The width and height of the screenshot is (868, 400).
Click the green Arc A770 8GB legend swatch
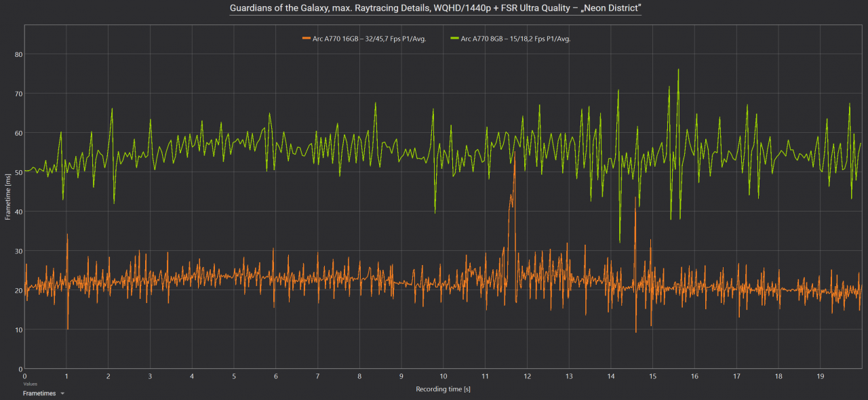tap(456, 39)
